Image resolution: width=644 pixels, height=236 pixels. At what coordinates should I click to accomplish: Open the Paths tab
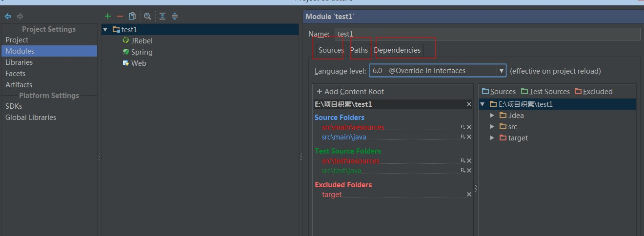(x=359, y=50)
